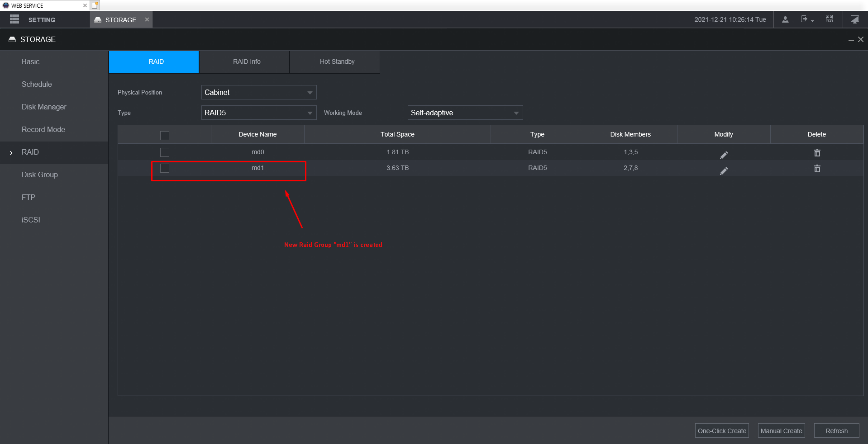This screenshot has width=868, height=444.
Task: Delete the md1 RAID group
Action: pos(817,169)
